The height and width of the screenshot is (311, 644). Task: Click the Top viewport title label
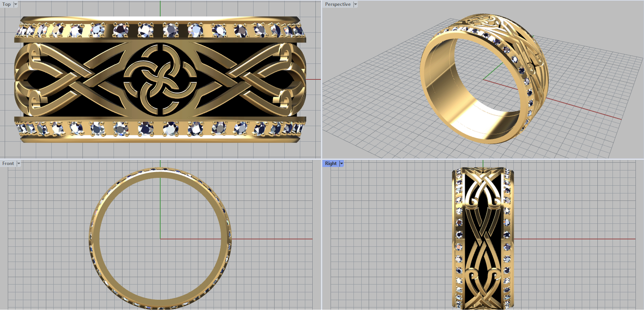(x=6, y=4)
